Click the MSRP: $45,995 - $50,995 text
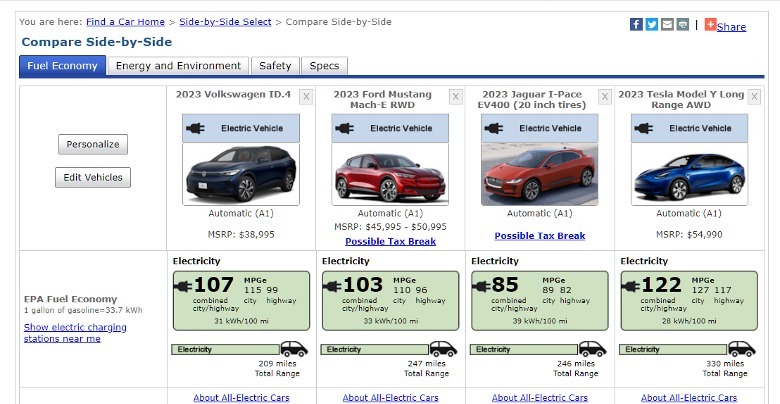The height and width of the screenshot is (404, 780). pyautogui.click(x=390, y=227)
